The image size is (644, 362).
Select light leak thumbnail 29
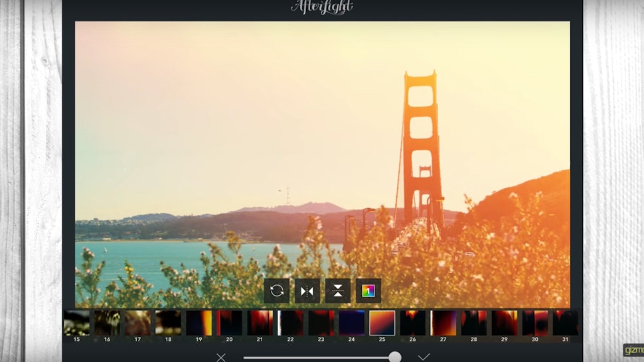point(505,323)
